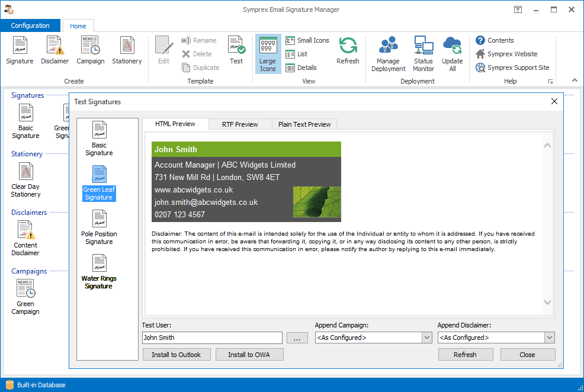Click the ribbon Refresh icon

[348, 51]
